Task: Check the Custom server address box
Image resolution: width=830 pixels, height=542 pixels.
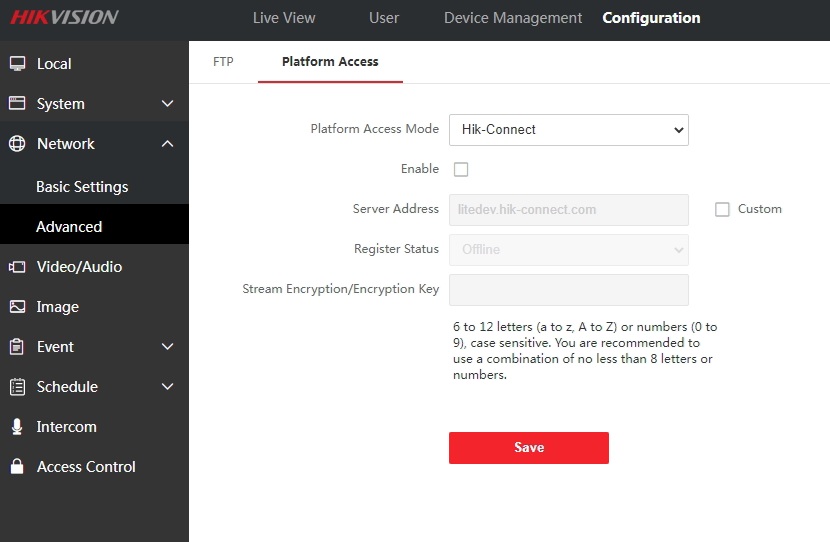Action: 722,210
